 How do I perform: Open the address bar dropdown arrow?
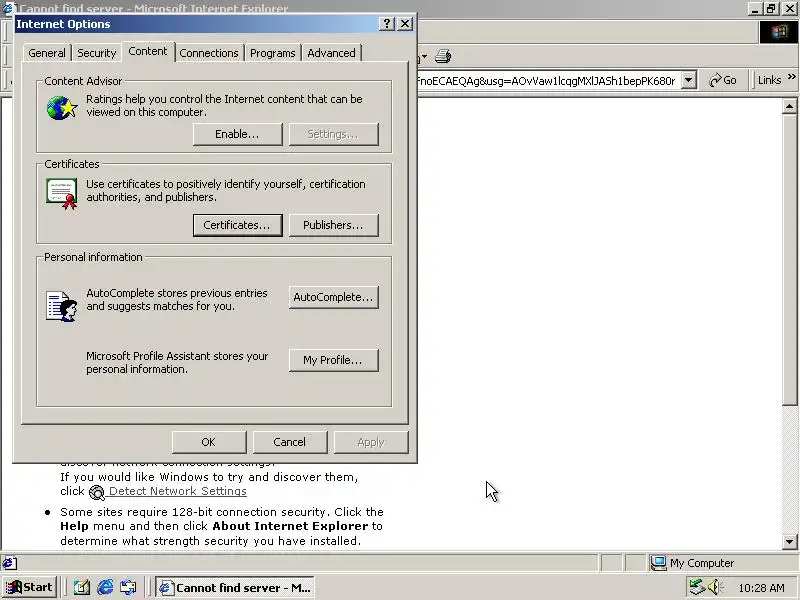(x=689, y=80)
